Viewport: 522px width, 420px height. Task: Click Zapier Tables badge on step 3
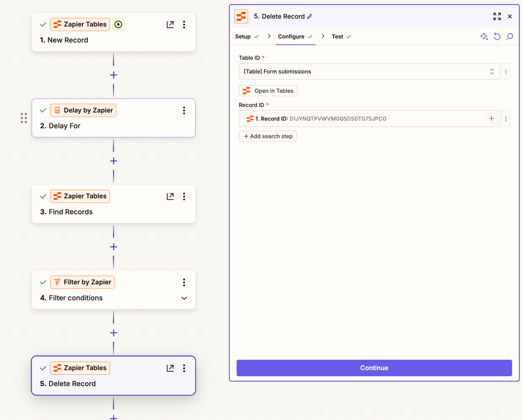click(80, 196)
